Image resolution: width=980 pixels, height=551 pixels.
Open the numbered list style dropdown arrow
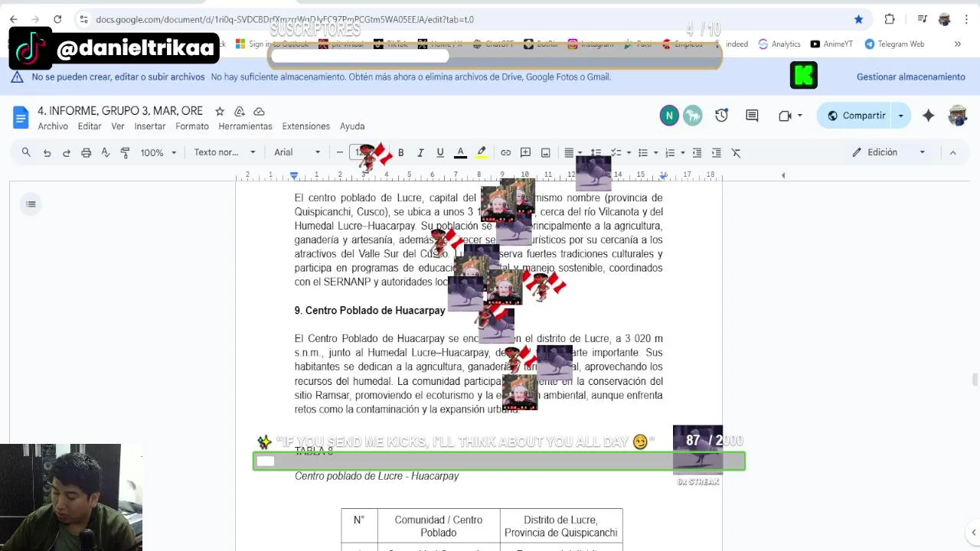pos(682,152)
